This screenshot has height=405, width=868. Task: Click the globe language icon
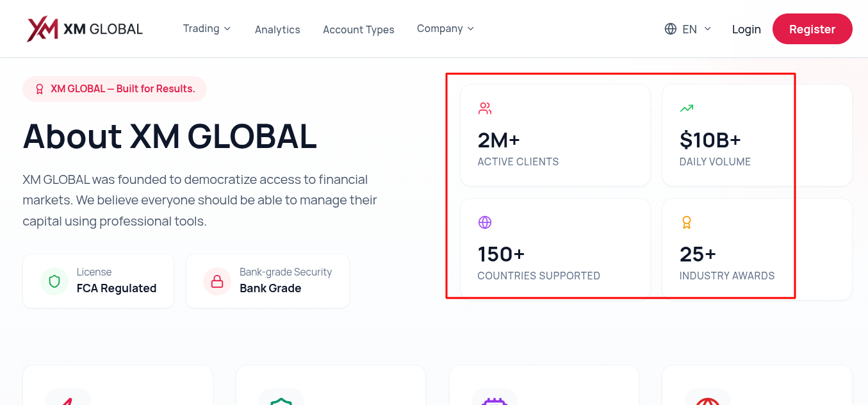pyautogui.click(x=671, y=29)
